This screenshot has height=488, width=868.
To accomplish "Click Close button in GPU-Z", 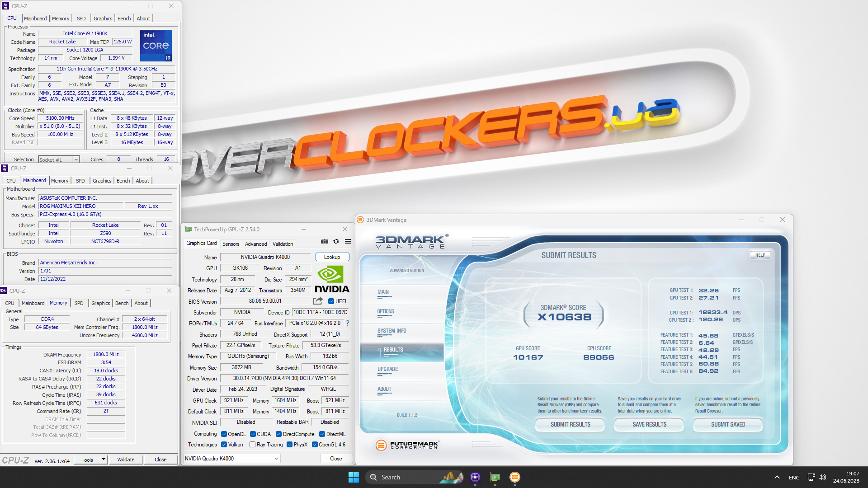I will (x=336, y=459).
